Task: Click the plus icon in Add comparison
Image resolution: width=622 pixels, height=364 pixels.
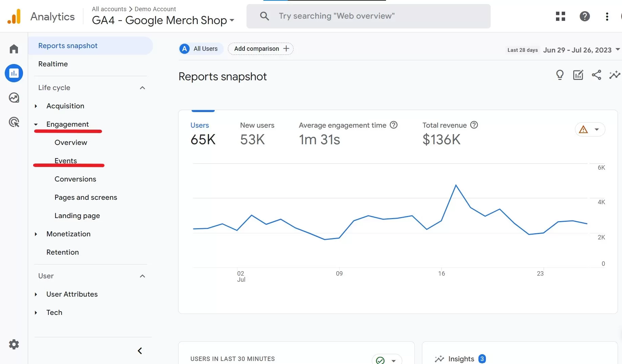Action: click(x=286, y=48)
